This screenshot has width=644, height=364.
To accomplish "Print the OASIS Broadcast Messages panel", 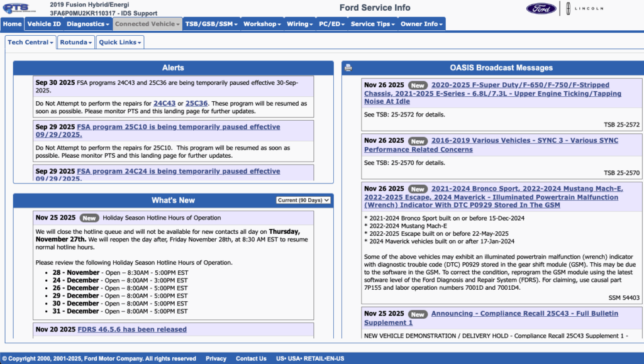I will click(x=349, y=67).
